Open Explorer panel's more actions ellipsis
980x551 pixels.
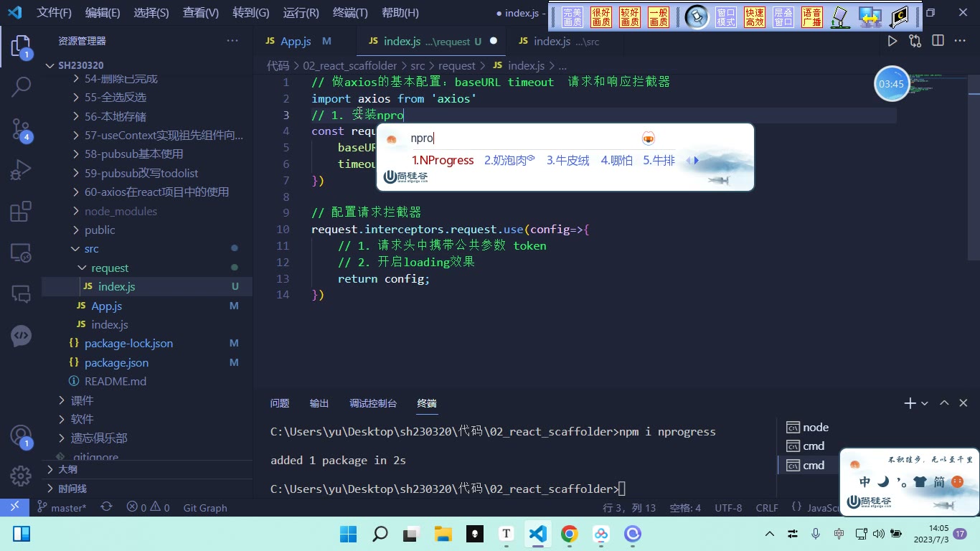point(232,41)
